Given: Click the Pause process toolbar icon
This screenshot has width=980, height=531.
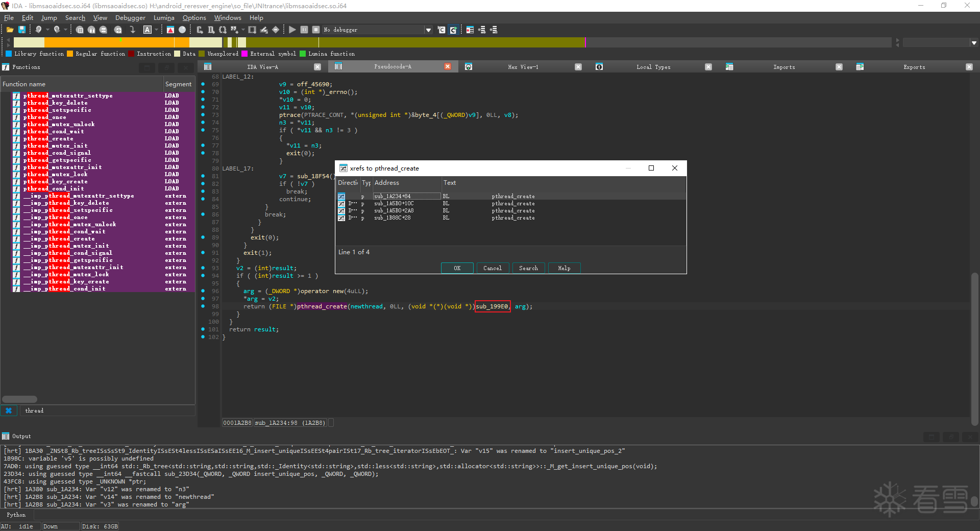Looking at the screenshot, I should coord(304,30).
